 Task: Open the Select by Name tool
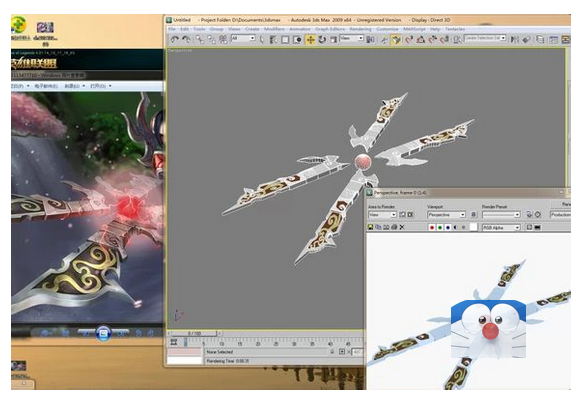[x=273, y=39]
